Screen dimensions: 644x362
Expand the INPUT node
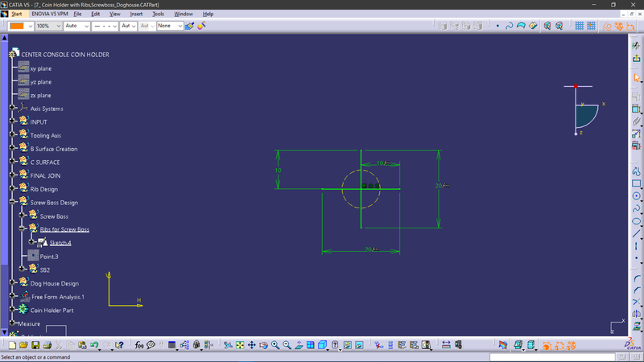point(12,121)
